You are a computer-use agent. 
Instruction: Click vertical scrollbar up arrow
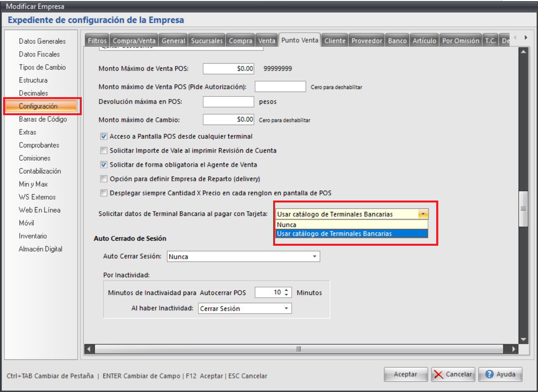click(523, 52)
